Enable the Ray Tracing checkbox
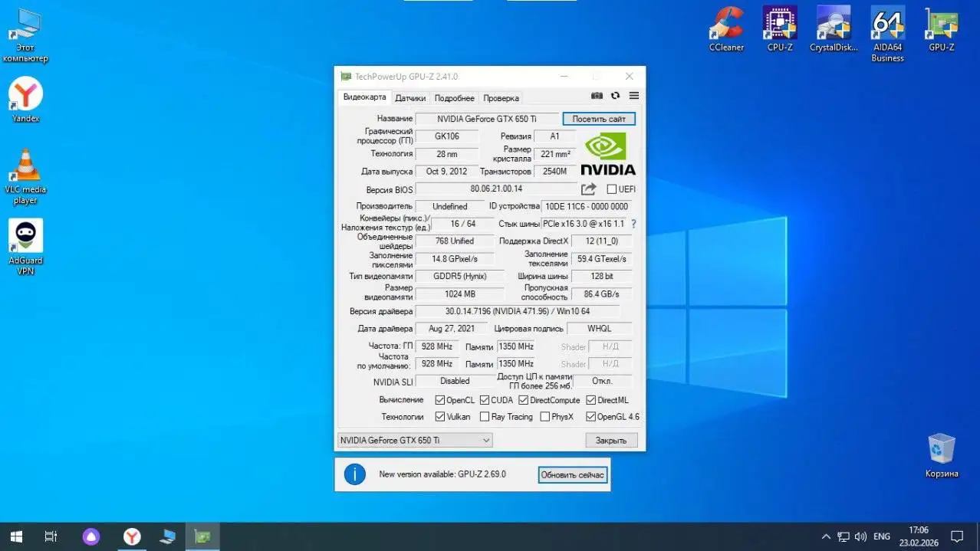Viewport: 980px width, 551px height. [485, 416]
